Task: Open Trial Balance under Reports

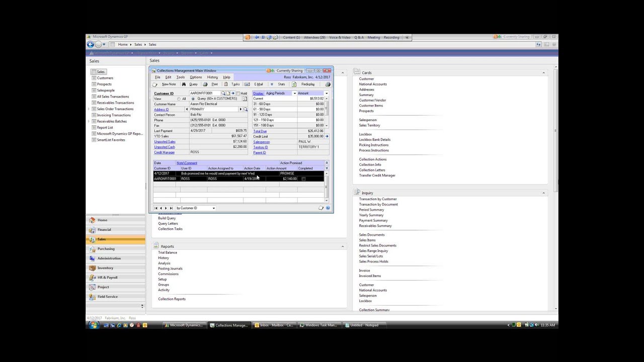Action: tap(168, 252)
